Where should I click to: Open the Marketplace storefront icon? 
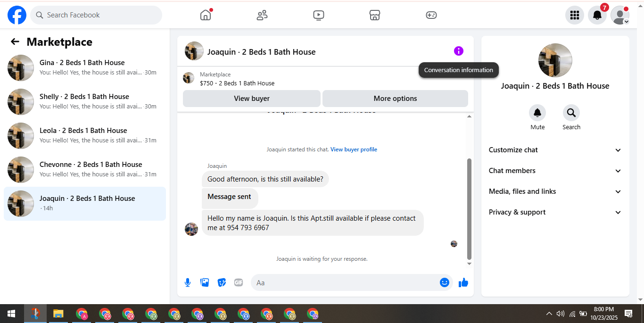pyautogui.click(x=375, y=15)
